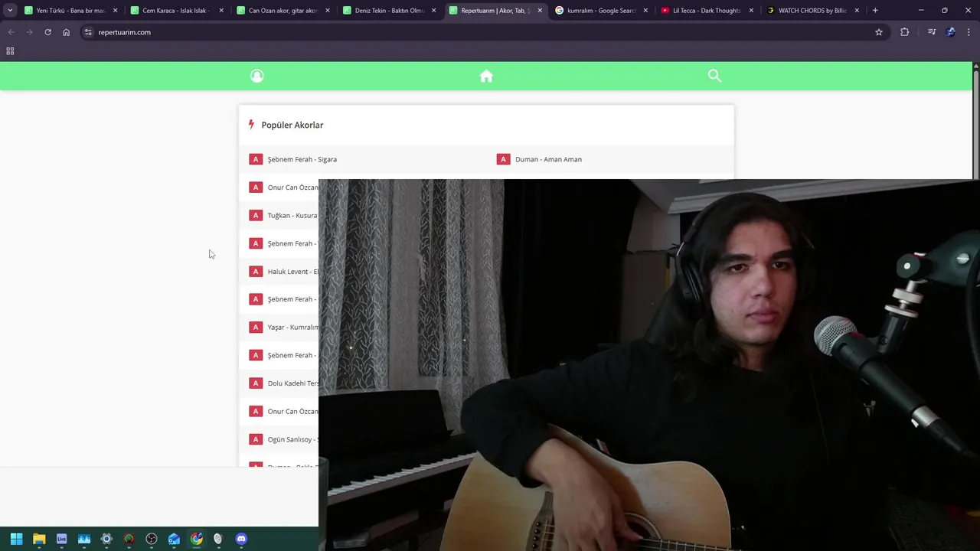Close the kumralım Google Search tab
The height and width of the screenshot is (551, 980).
(645, 11)
